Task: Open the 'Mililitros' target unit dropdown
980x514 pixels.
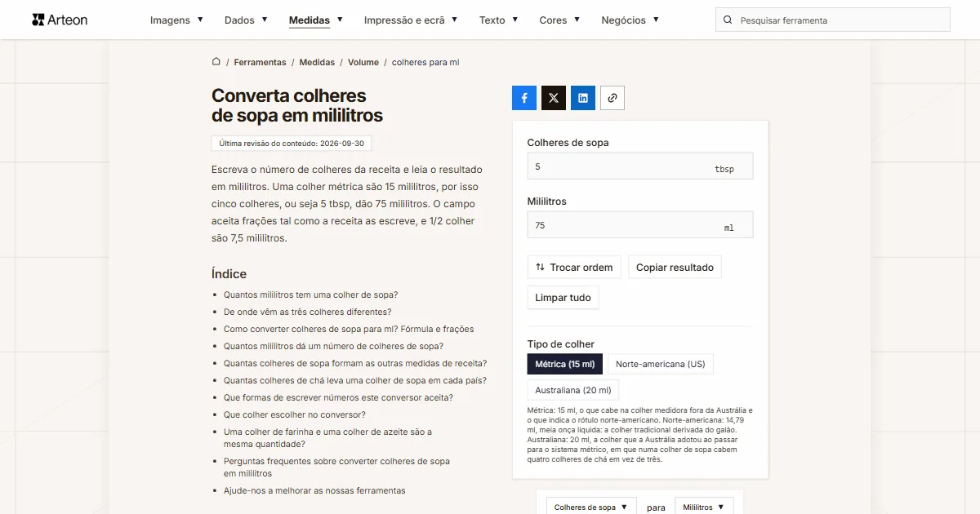Action: pyautogui.click(x=703, y=507)
